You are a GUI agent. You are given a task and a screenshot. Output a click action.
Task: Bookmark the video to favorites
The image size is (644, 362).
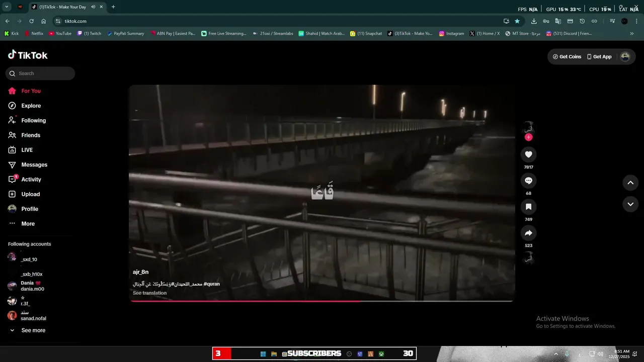(x=528, y=207)
